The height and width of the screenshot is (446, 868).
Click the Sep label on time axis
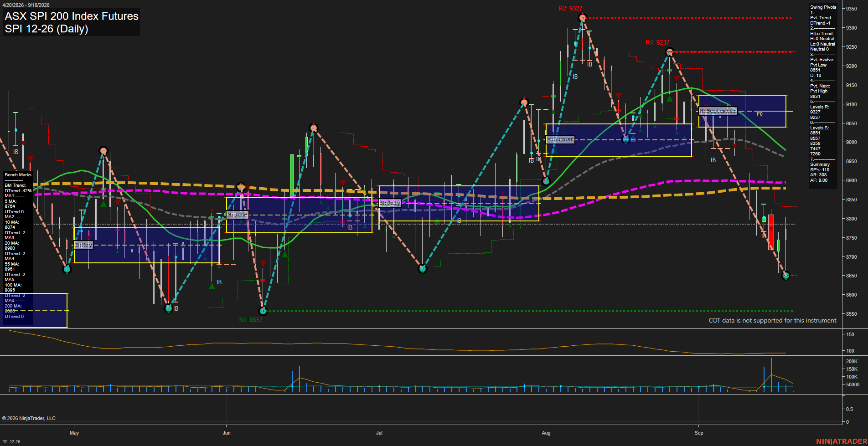click(x=699, y=433)
